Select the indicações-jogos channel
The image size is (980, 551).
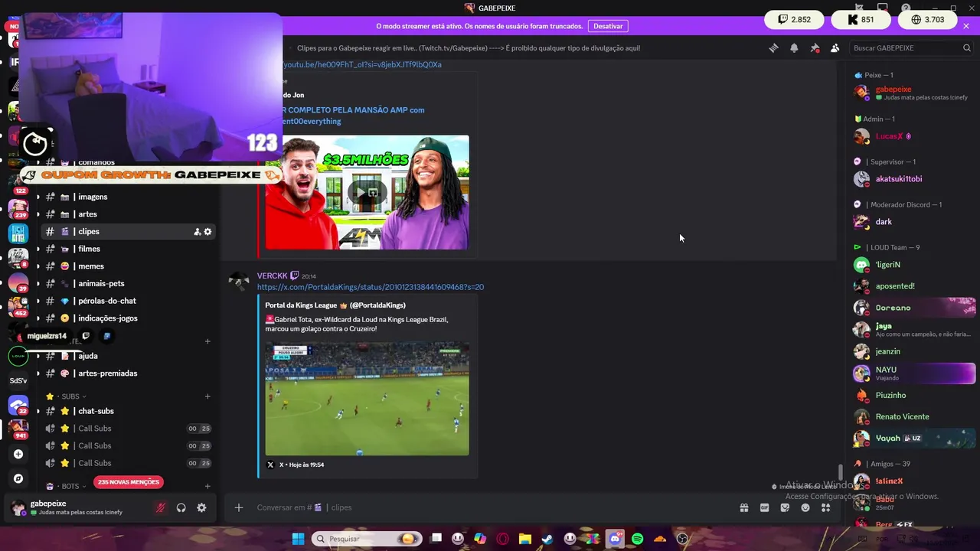[126, 318]
